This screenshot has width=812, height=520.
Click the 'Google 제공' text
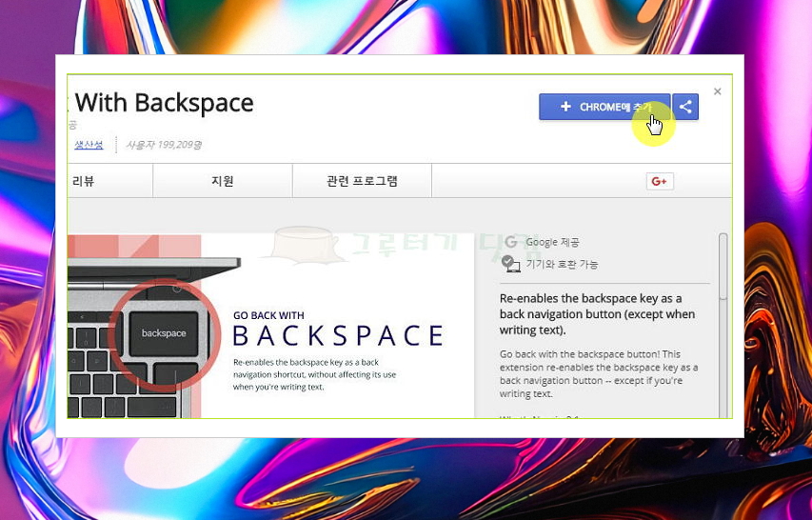[552, 242]
